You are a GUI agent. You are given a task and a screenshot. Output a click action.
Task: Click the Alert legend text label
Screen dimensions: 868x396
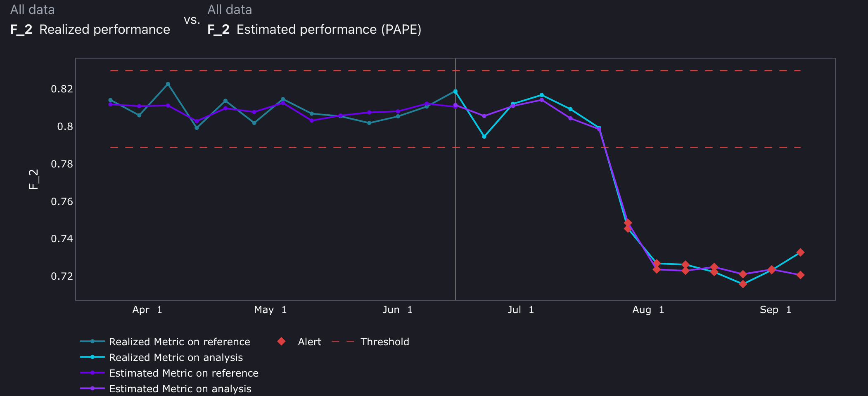point(309,342)
